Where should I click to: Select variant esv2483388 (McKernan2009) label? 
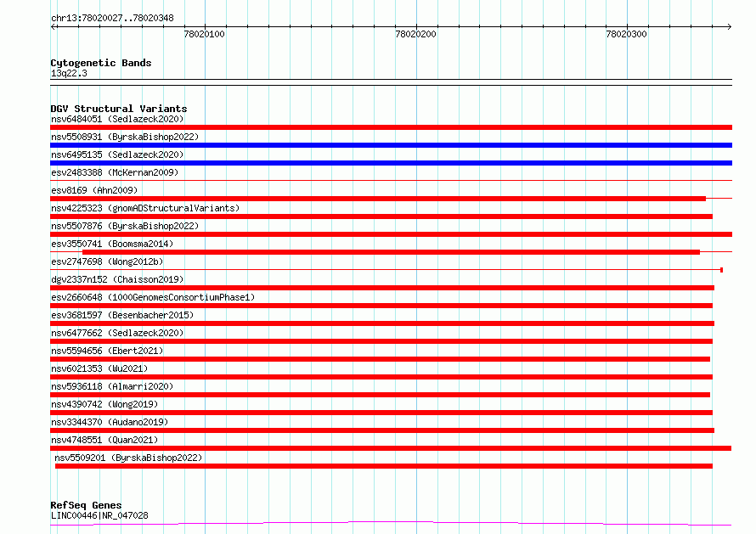point(115,172)
